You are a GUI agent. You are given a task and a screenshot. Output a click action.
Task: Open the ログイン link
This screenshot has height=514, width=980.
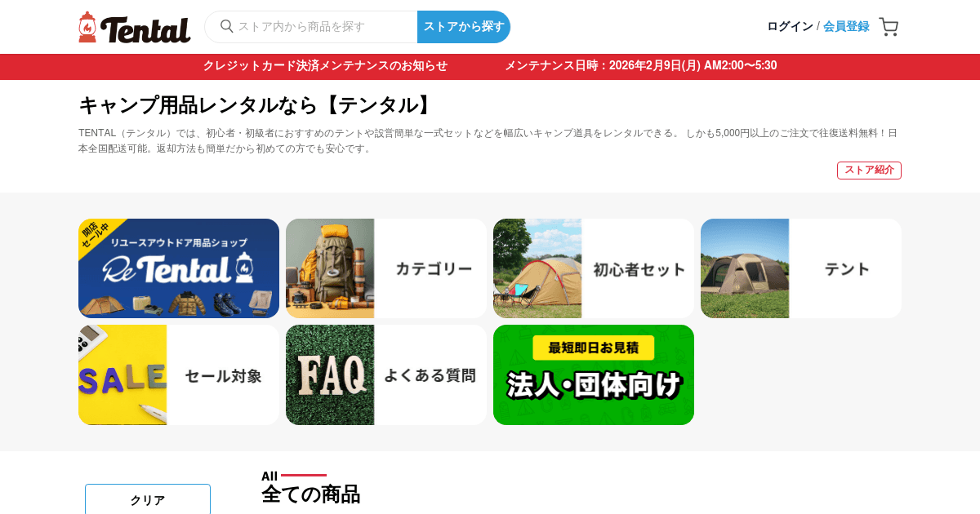pos(790,26)
